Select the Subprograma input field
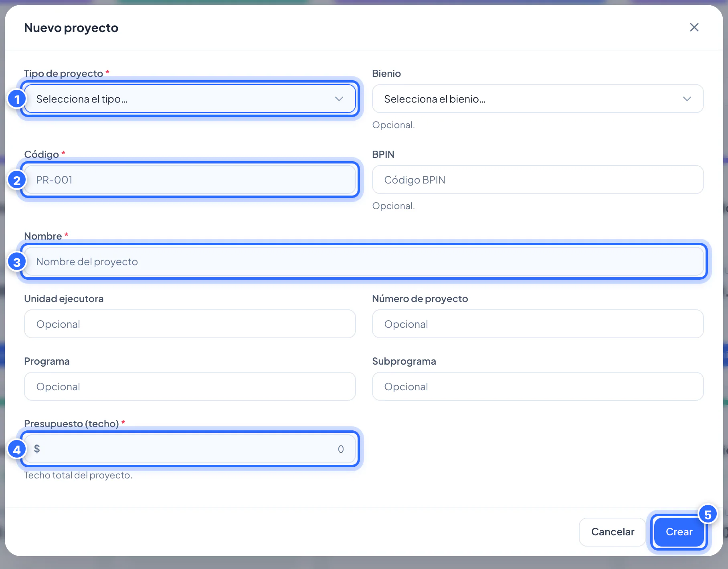Image resolution: width=728 pixels, height=569 pixels. click(538, 386)
